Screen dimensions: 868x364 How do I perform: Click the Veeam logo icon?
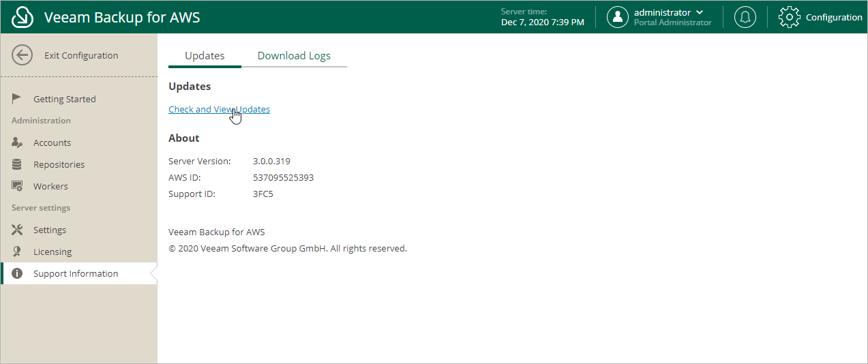click(23, 17)
